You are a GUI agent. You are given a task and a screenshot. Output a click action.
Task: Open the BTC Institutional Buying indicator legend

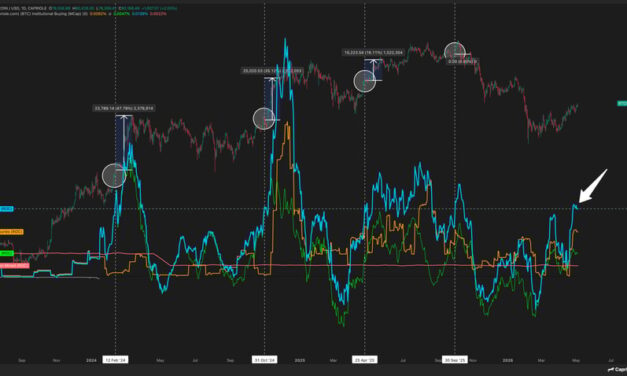point(44,14)
